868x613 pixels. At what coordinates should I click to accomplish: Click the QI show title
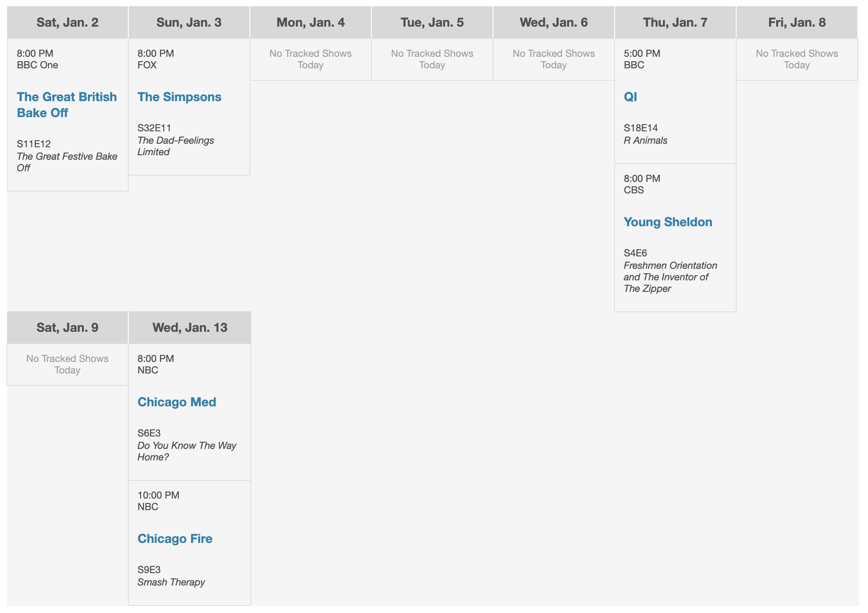point(630,97)
